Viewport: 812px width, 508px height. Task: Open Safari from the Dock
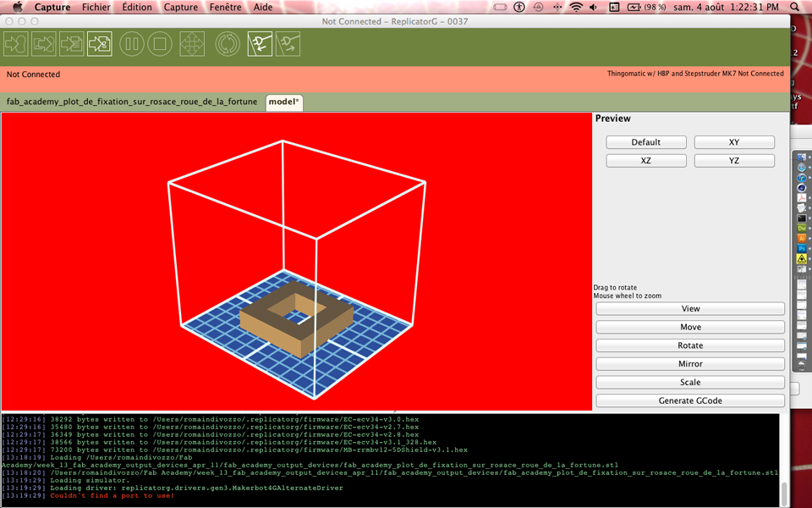tap(802, 168)
